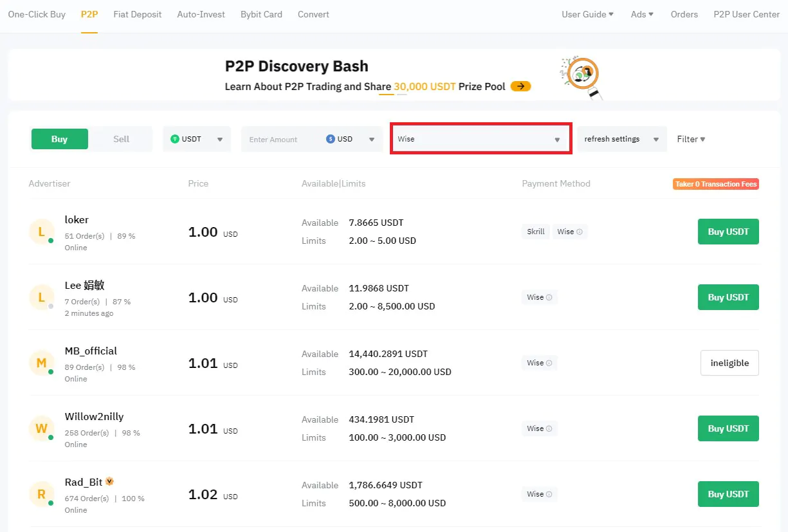
Task: Click info icon on loker's Wise tag
Action: click(x=580, y=232)
